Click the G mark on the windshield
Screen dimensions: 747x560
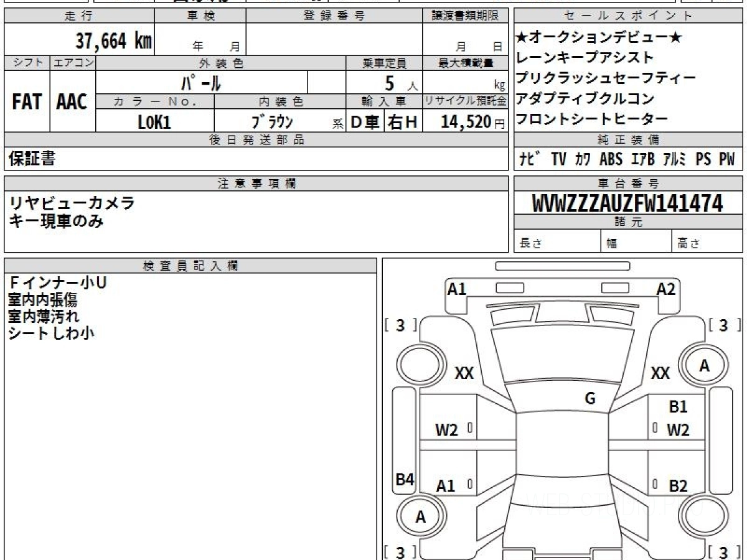tap(590, 399)
